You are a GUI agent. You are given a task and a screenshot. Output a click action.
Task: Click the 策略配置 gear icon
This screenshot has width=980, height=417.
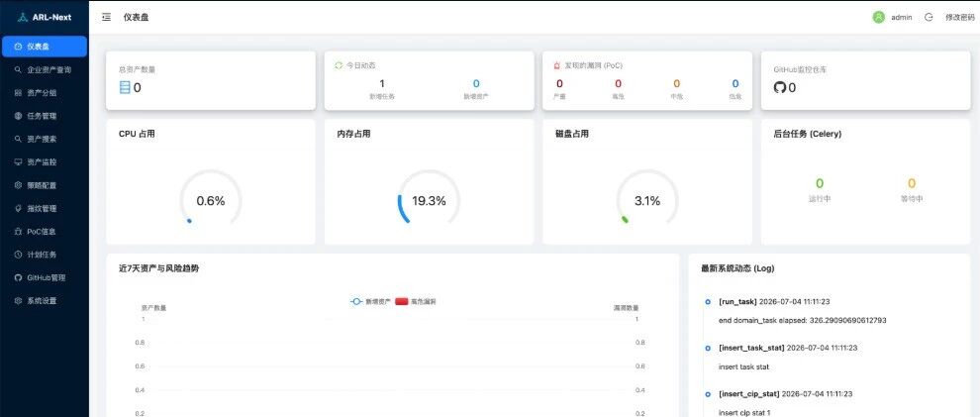pyautogui.click(x=18, y=185)
